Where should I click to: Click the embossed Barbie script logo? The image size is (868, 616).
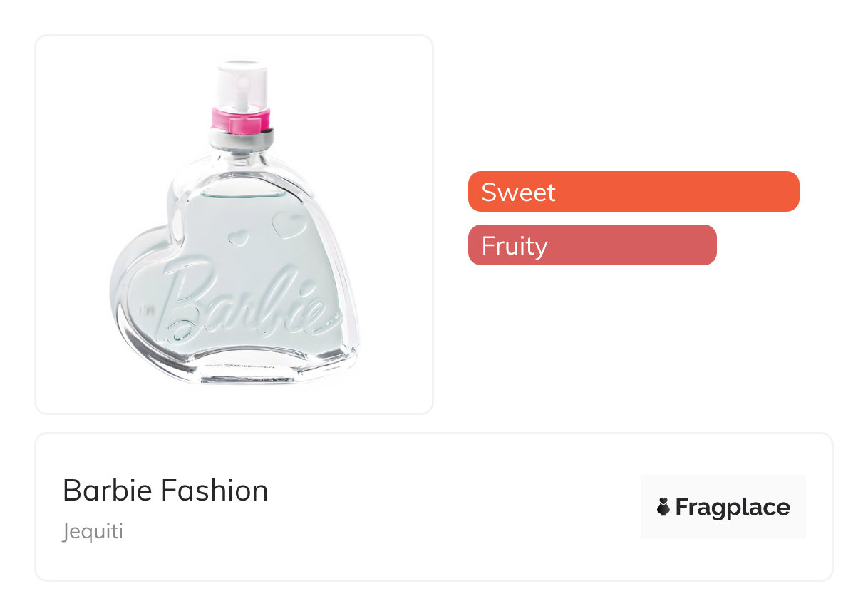coord(242,301)
